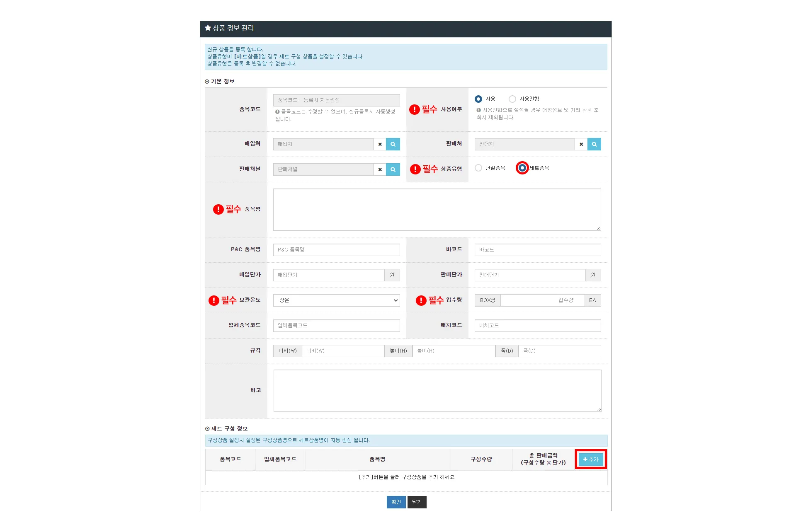Click the 기본 정보 section bullet icon
Viewport: 796px width, 532px height.
click(207, 82)
